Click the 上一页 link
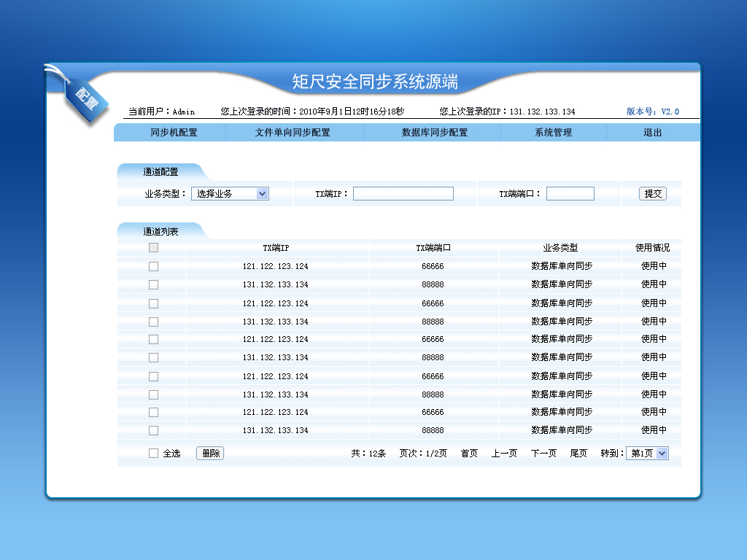Screen dimensions: 747x560 pos(504,454)
